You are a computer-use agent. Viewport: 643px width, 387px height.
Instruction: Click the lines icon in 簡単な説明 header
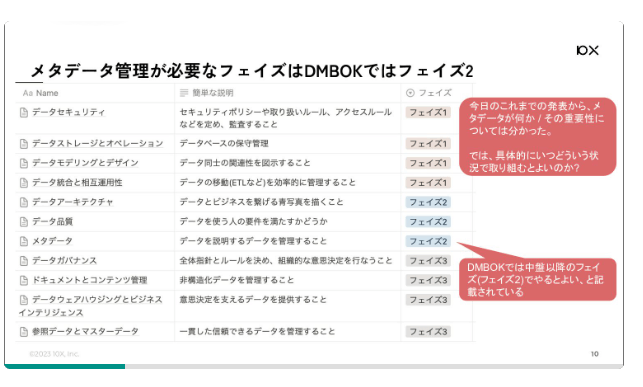(184, 93)
